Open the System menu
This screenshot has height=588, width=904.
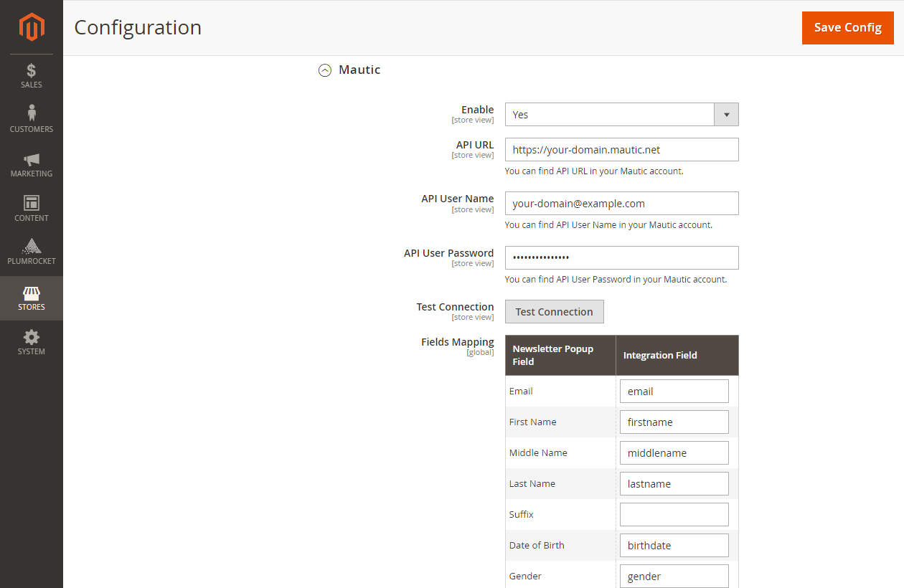pos(32,342)
